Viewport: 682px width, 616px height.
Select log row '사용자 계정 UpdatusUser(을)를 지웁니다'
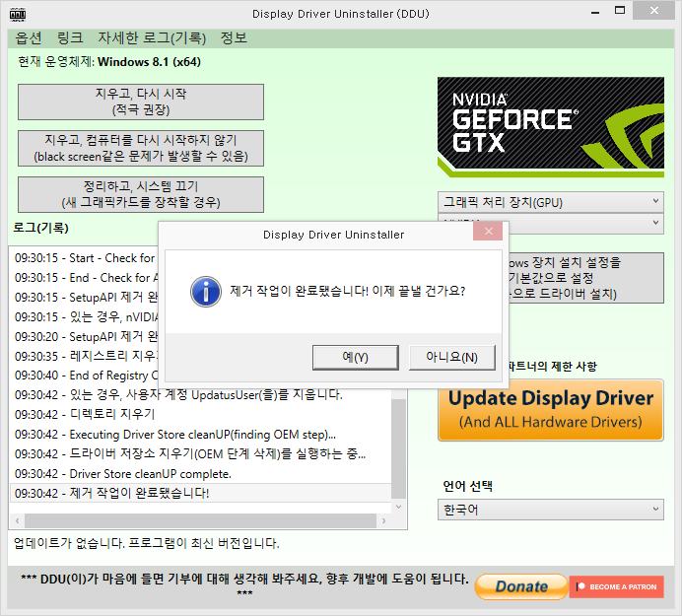[200, 395]
